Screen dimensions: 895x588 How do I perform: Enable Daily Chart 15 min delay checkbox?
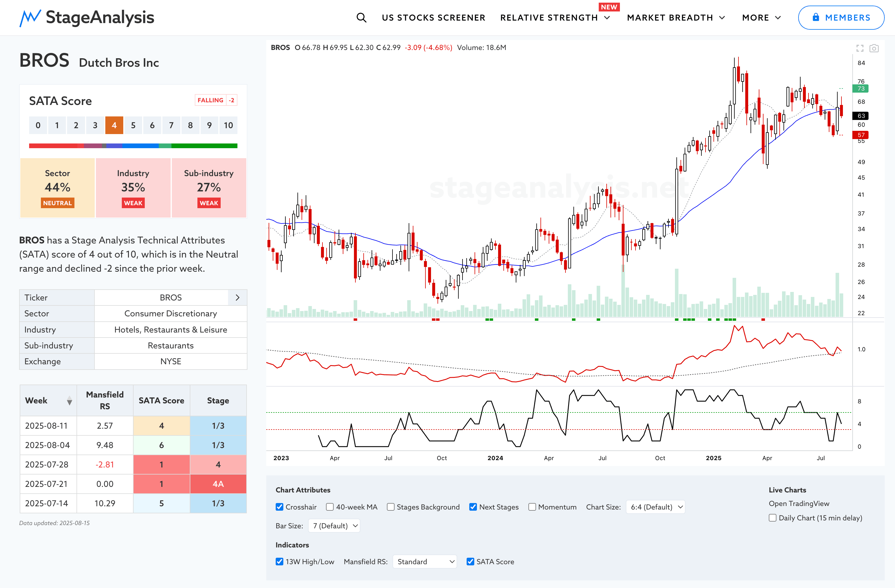772,518
